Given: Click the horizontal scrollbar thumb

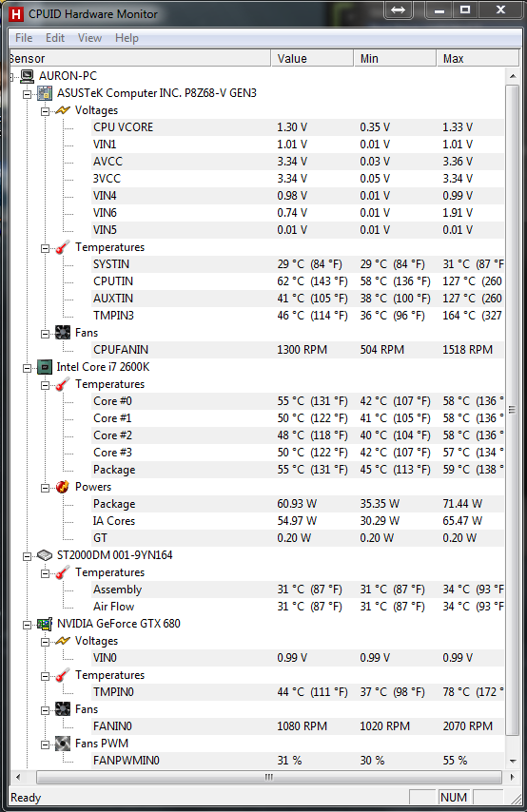Looking at the screenshot, I should [269, 778].
